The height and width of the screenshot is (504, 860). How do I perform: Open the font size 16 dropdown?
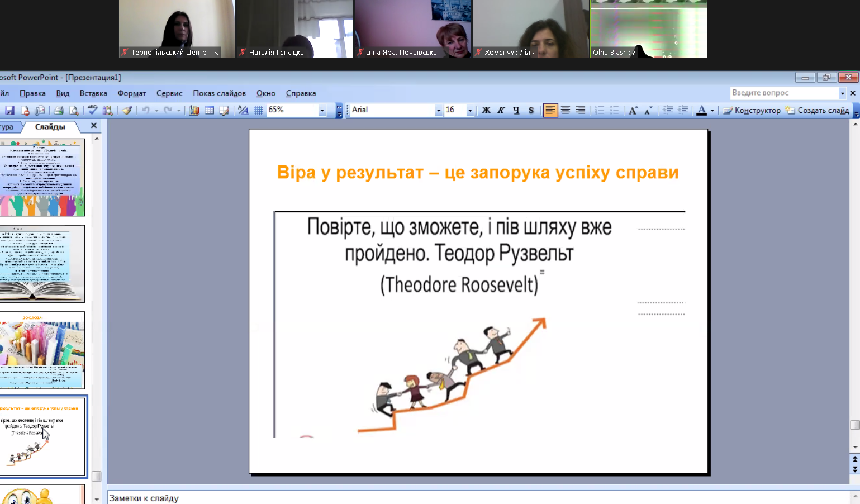(470, 110)
